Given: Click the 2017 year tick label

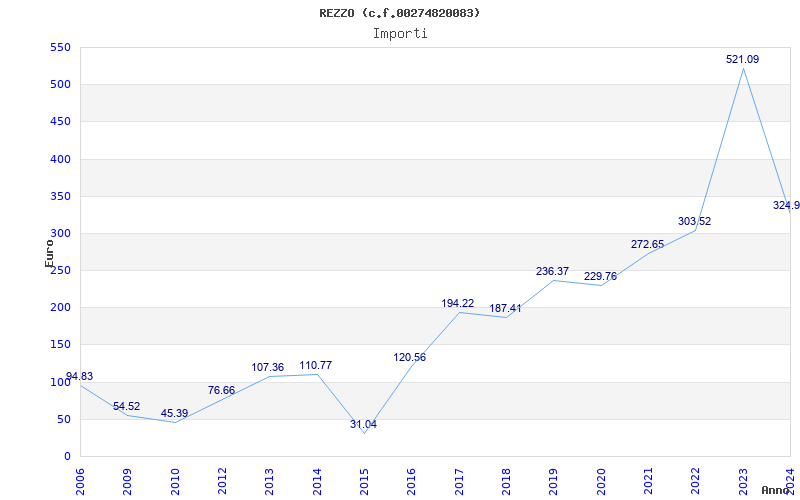Looking at the screenshot, I should pos(459,482).
